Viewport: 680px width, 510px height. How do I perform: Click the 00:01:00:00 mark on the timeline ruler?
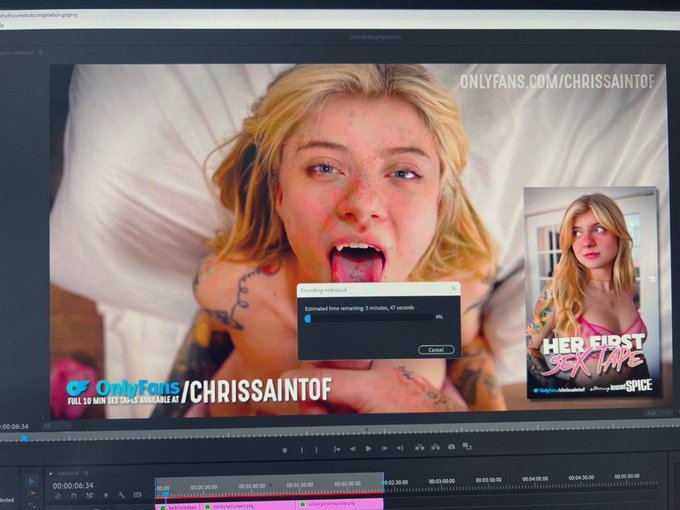252,486
